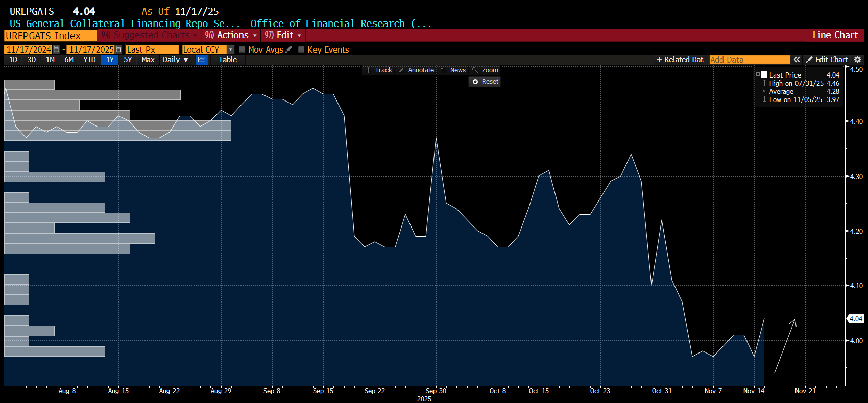Click the Add Data input field
The image size is (868, 403).
click(x=749, y=60)
